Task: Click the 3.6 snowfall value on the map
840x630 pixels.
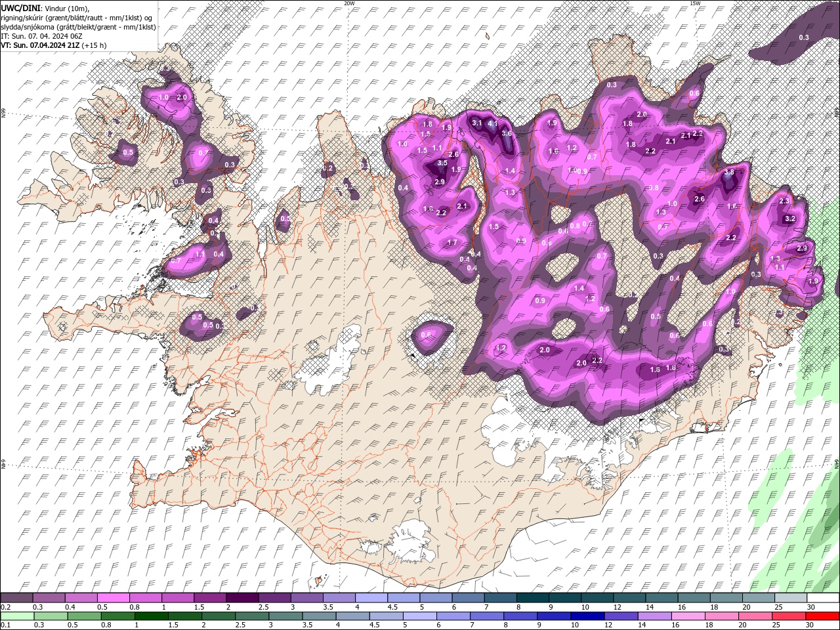Action: (506, 133)
